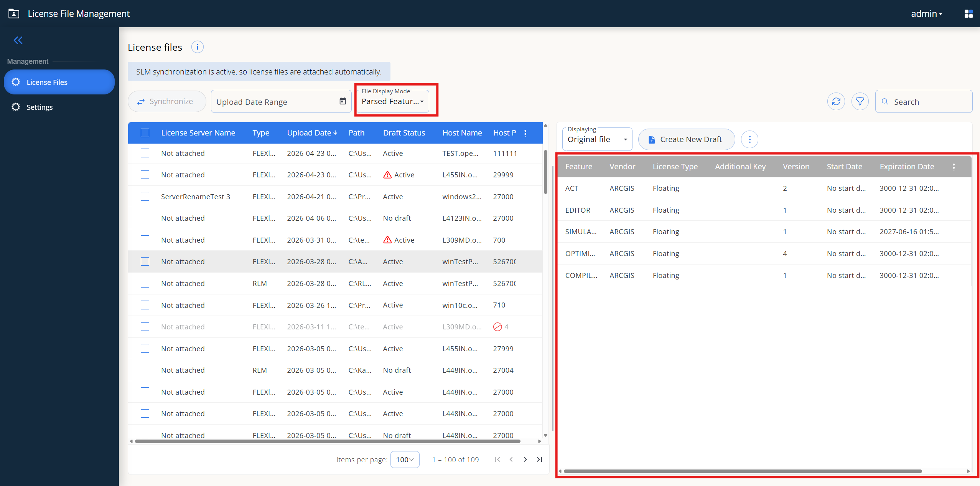This screenshot has width=980, height=486.
Task: Click host name 'winTestP...' in FLEXl row
Action: coord(460,262)
